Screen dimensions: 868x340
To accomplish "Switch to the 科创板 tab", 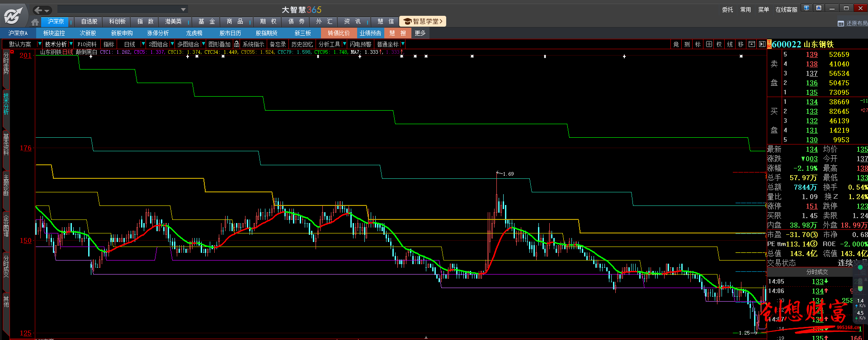I will (x=117, y=22).
